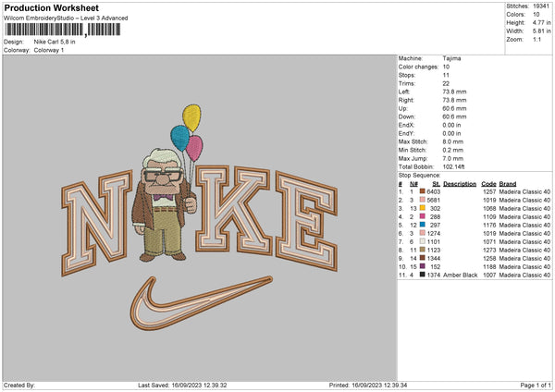This screenshot has height=392, width=555.
Task: Click the yellow balloon in the design preview
Action: 191,117
